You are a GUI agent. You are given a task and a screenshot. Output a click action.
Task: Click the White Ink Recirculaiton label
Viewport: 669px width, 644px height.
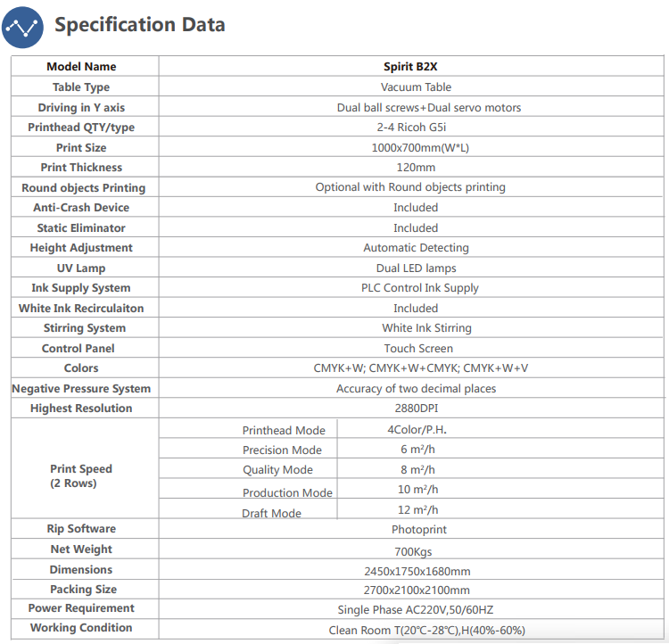click(81, 308)
